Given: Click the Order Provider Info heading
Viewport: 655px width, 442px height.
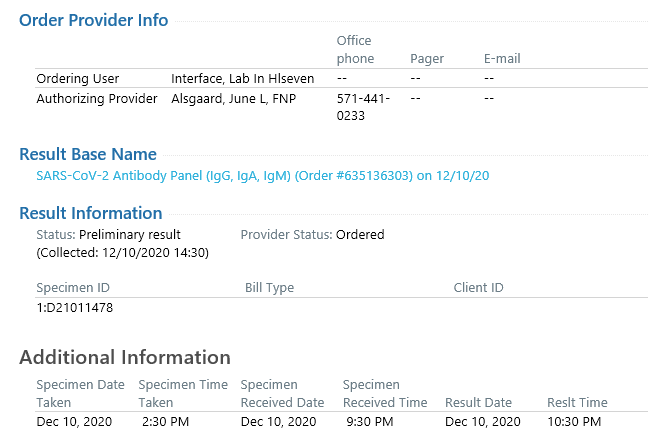Looking at the screenshot, I should (x=94, y=20).
